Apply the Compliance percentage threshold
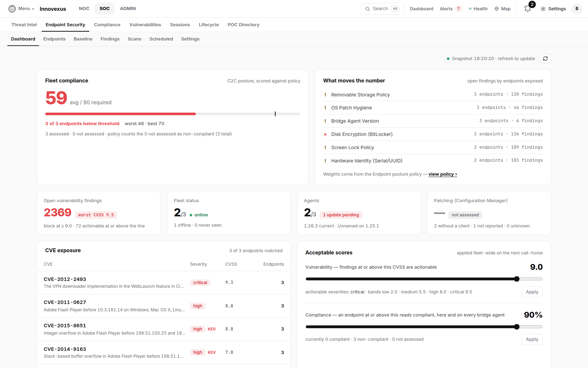Viewport: 588px width, 368px height. [x=532, y=339]
